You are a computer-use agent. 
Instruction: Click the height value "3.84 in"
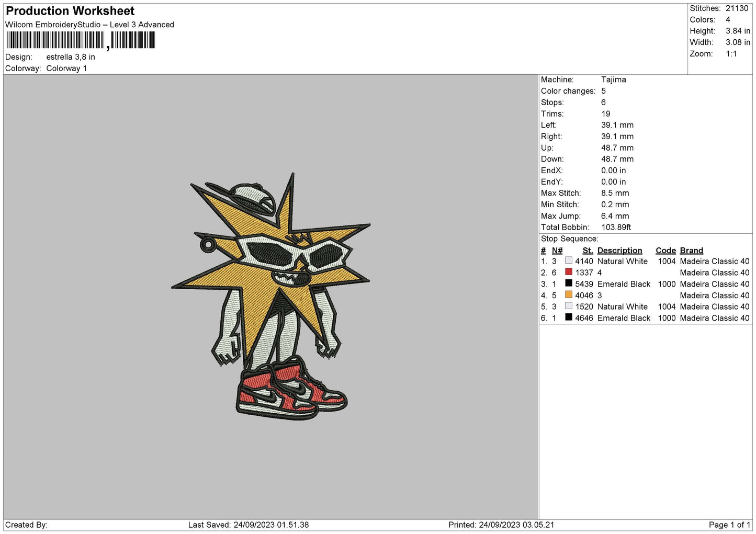738,31
